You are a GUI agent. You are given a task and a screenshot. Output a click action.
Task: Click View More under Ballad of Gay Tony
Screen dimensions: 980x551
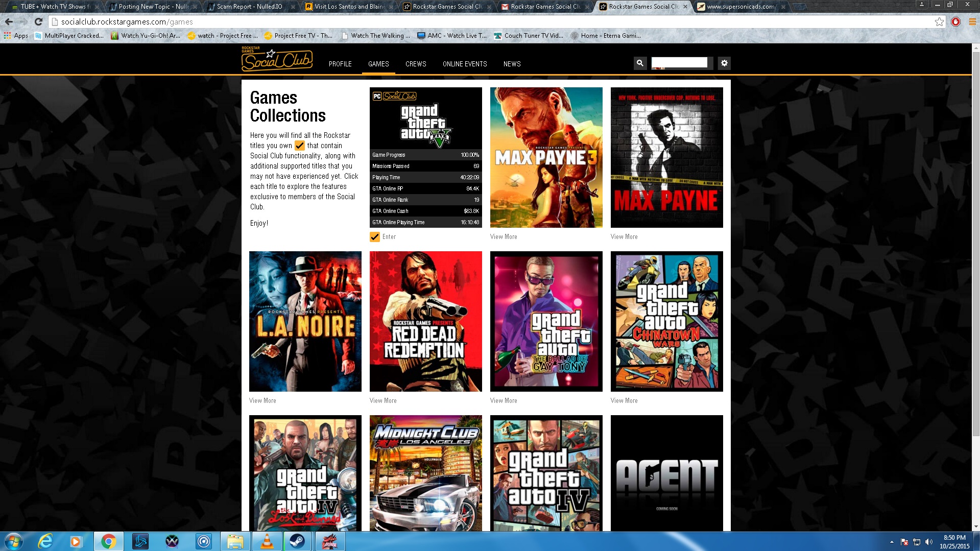tap(504, 401)
